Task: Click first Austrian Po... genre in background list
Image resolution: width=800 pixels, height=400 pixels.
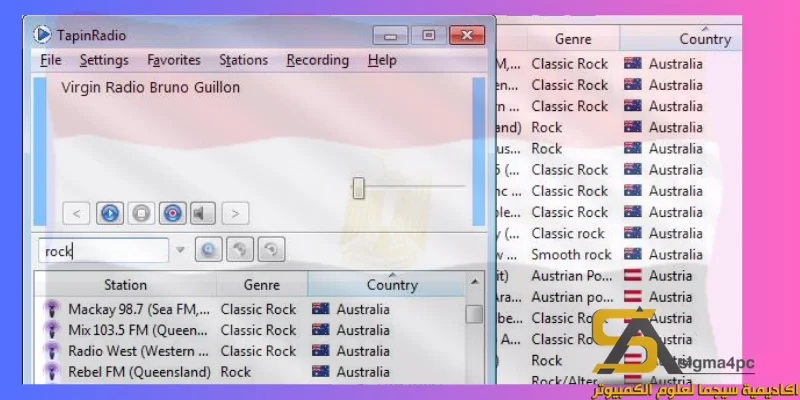Action: coord(571,276)
